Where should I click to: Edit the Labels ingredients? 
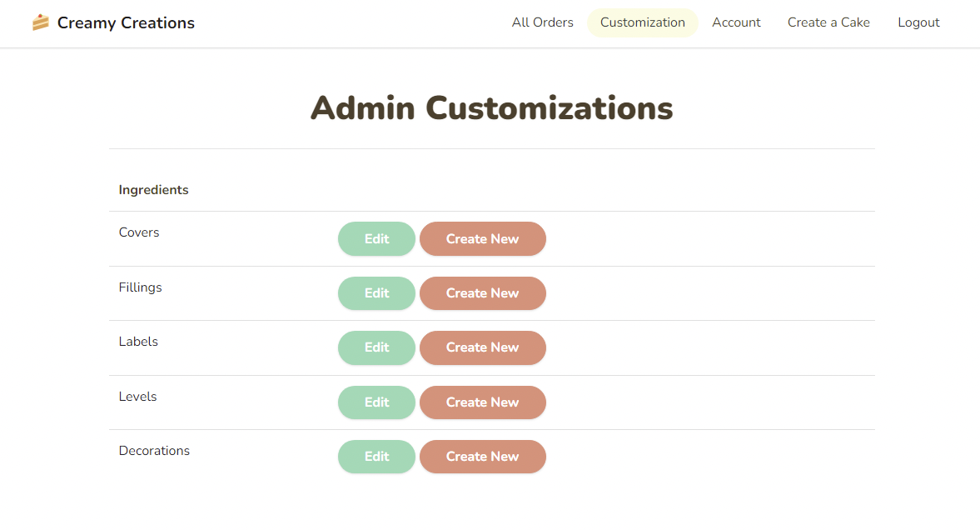pos(376,347)
